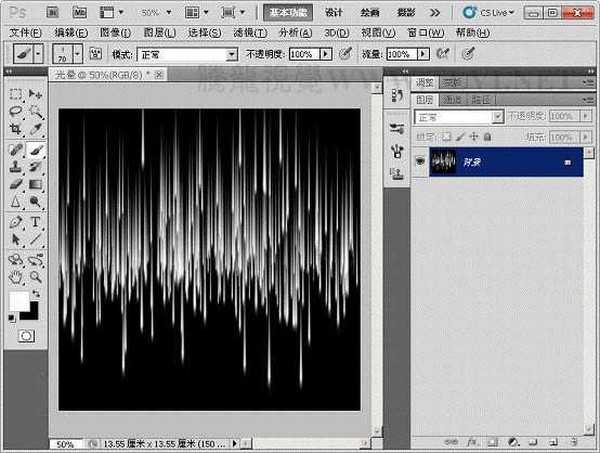Click the foreground color swatch

(x=19, y=301)
